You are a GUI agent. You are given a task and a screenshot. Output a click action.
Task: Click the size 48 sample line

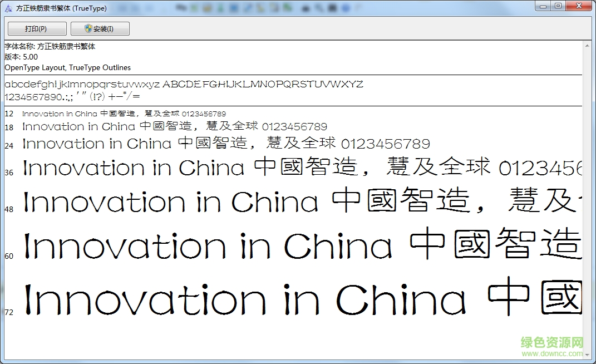tap(302, 200)
